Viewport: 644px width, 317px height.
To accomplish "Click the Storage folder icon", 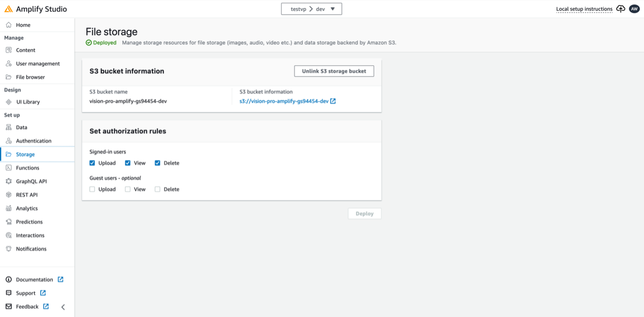I will coord(9,154).
